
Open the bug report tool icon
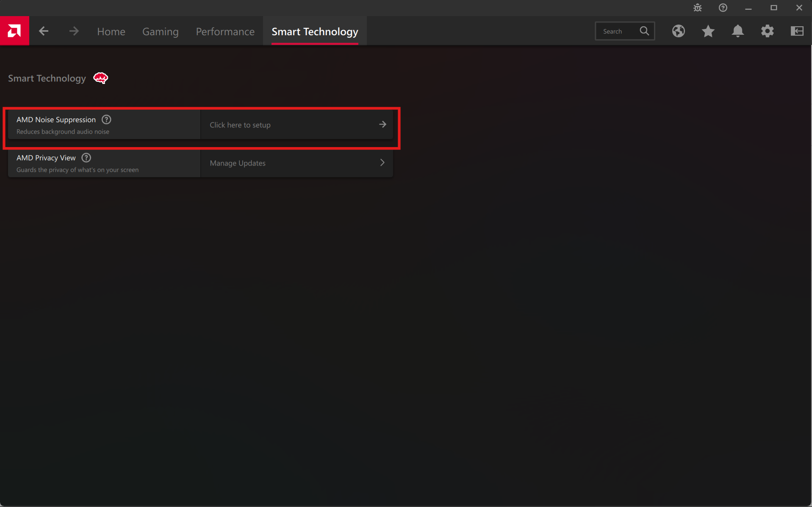click(x=697, y=8)
